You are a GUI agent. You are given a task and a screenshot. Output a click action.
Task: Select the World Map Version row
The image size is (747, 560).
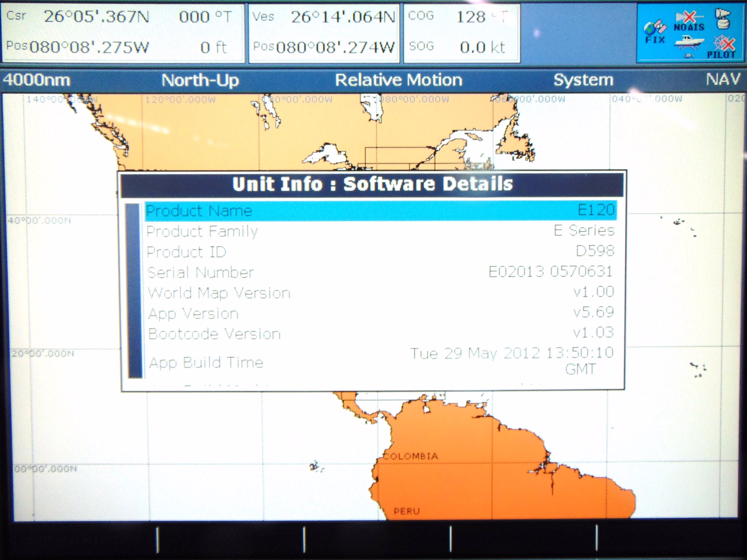380,292
